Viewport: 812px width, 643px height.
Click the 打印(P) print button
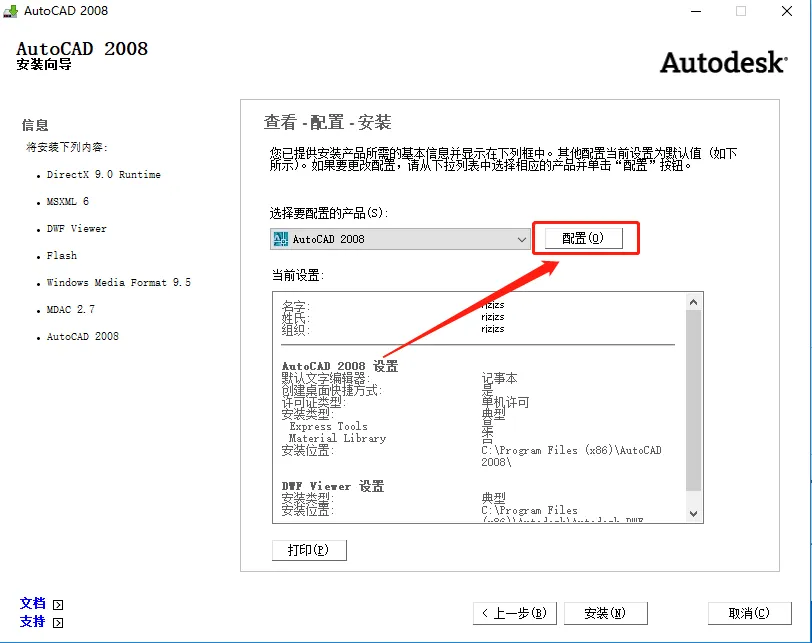309,550
